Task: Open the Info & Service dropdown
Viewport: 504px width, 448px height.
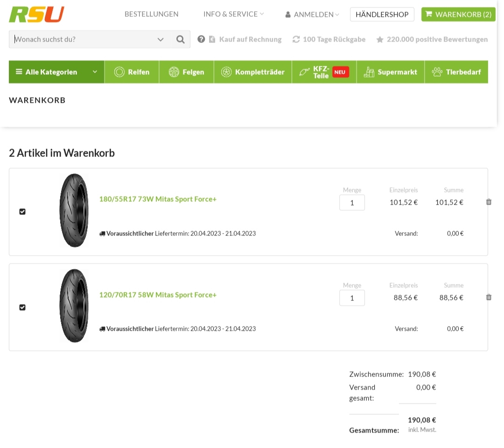Action: (233, 14)
